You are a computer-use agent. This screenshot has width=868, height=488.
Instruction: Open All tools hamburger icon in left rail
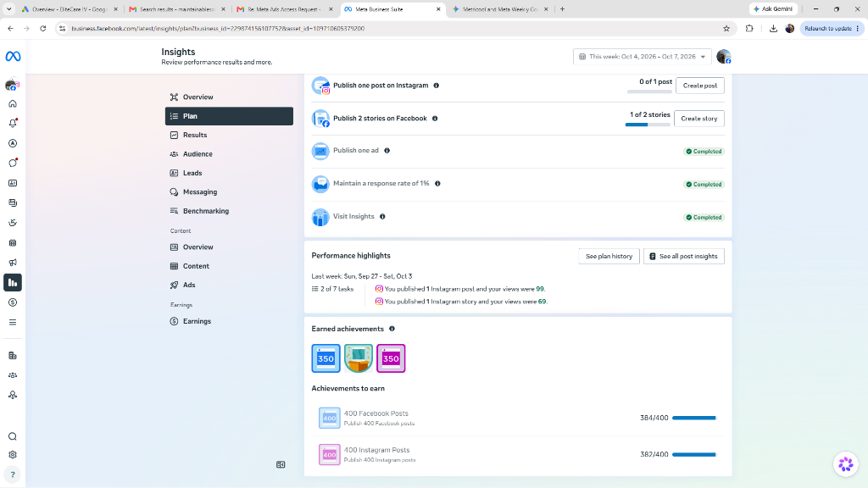(13, 323)
